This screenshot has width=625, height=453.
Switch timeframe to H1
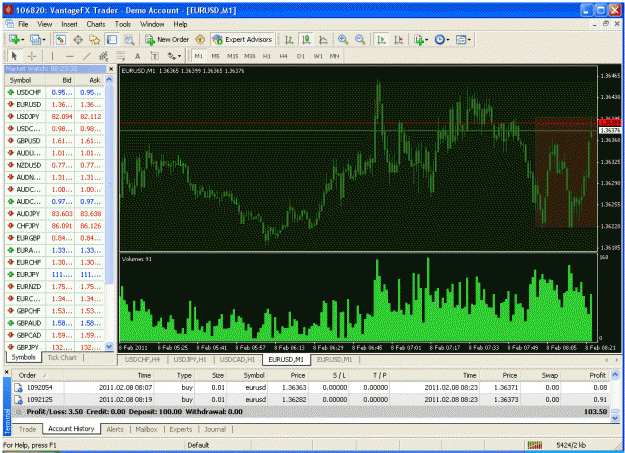(x=267, y=56)
